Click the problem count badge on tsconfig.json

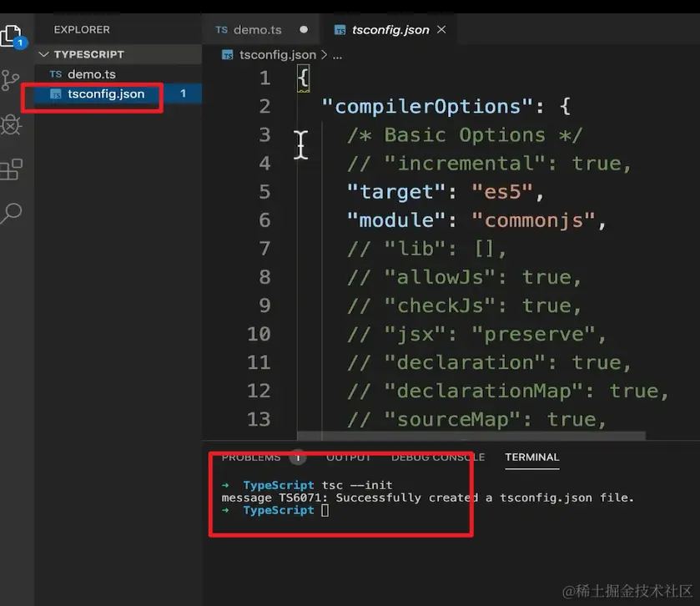(183, 93)
